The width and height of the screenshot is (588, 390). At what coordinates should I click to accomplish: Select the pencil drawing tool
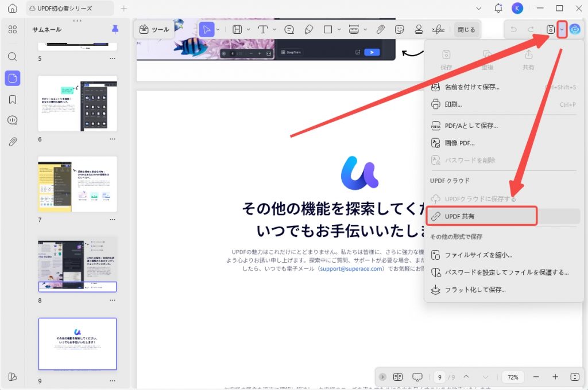308,30
